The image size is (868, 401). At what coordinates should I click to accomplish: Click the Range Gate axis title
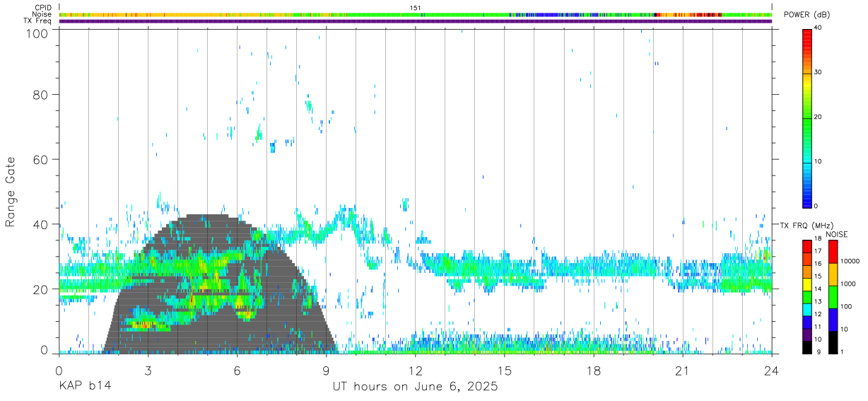click(x=11, y=192)
